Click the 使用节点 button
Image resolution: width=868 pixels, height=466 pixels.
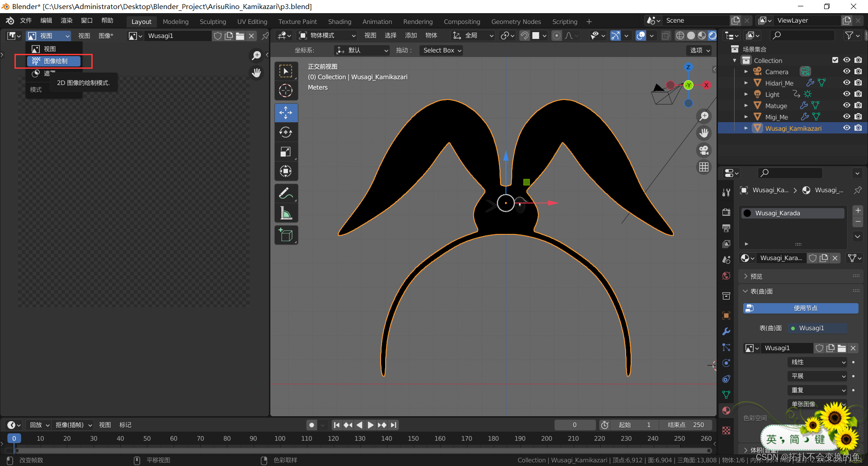point(800,308)
